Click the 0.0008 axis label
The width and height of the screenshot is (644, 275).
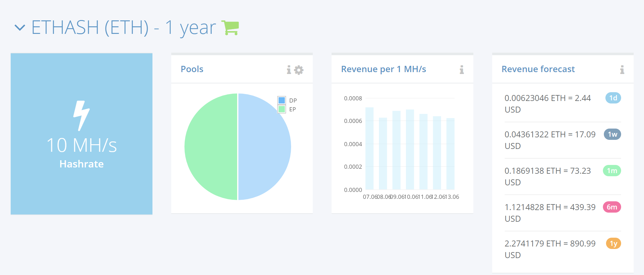coord(353,98)
